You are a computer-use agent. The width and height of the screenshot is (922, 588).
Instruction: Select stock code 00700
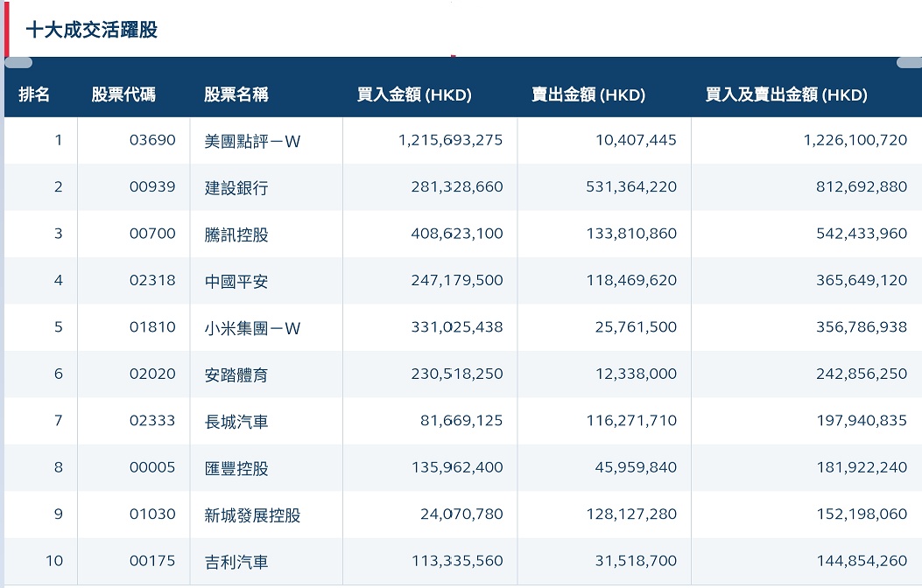pos(152,234)
